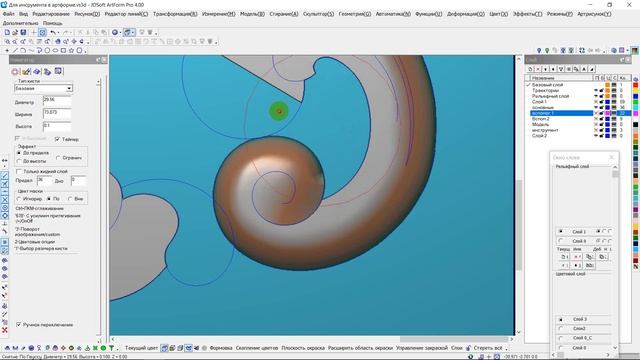Pick the red swatch in the right color palette
The height and width of the screenshot is (360, 640).
(x=636, y=85)
